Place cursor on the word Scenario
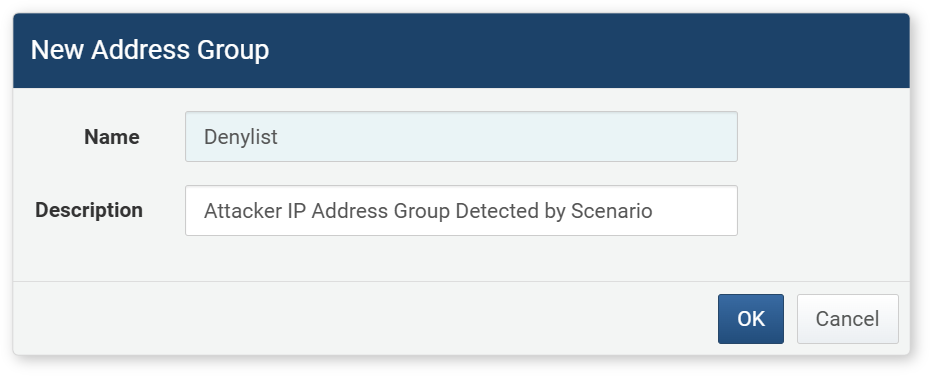The height and width of the screenshot is (376, 931). 612,211
